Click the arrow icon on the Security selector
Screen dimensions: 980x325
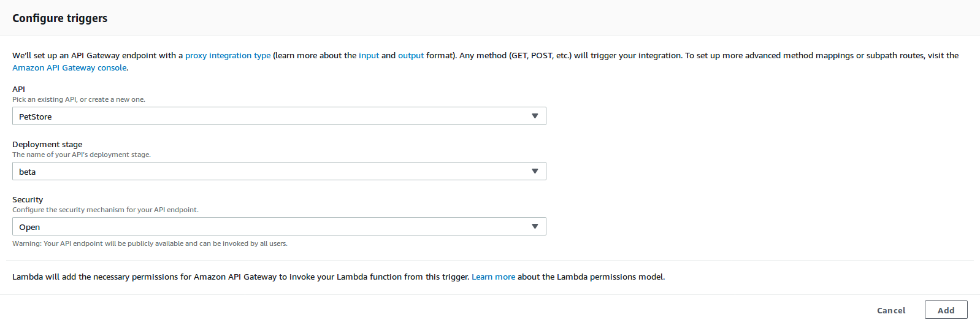click(x=535, y=227)
